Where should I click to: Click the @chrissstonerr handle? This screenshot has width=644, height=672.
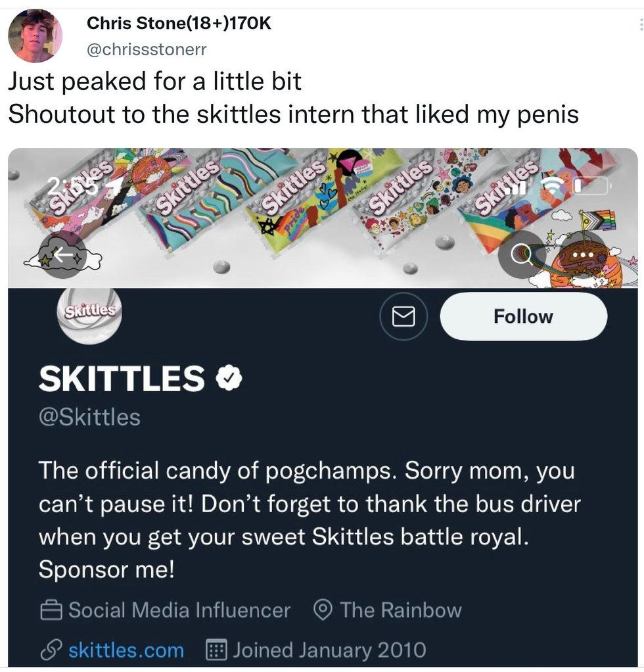(x=147, y=49)
